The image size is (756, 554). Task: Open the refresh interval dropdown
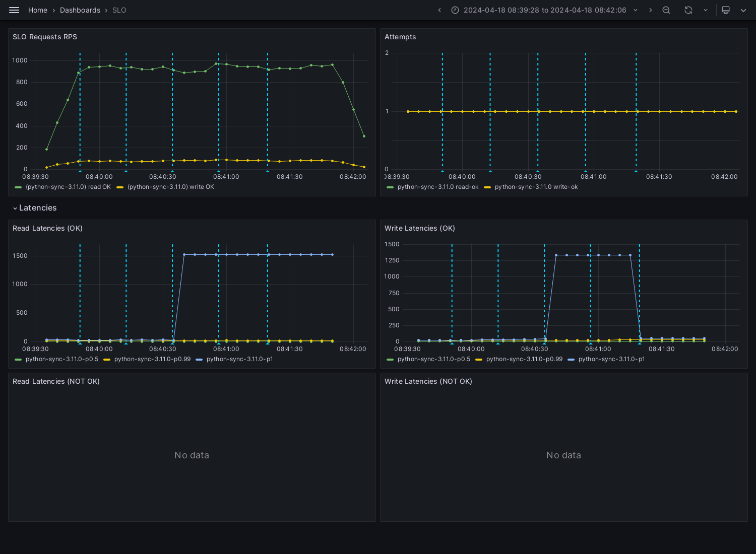pos(706,10)
